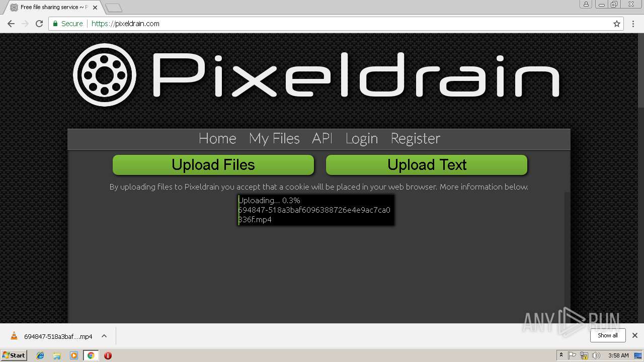Close the downloads bar
The height and width of the screenshot is (362, 644).
pyautogui.click(x=635, y=335)
